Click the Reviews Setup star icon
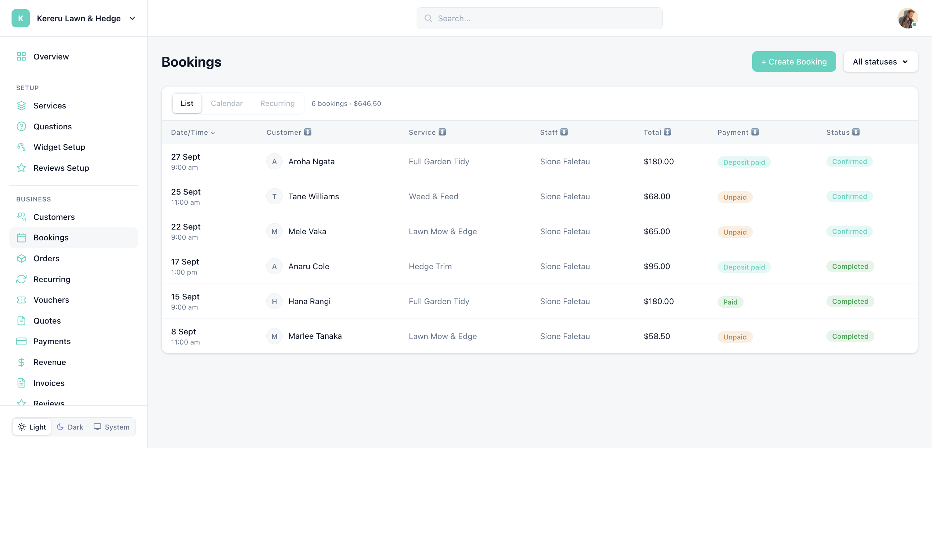This screenshot has width=932, height=560. tap(22, 168)
